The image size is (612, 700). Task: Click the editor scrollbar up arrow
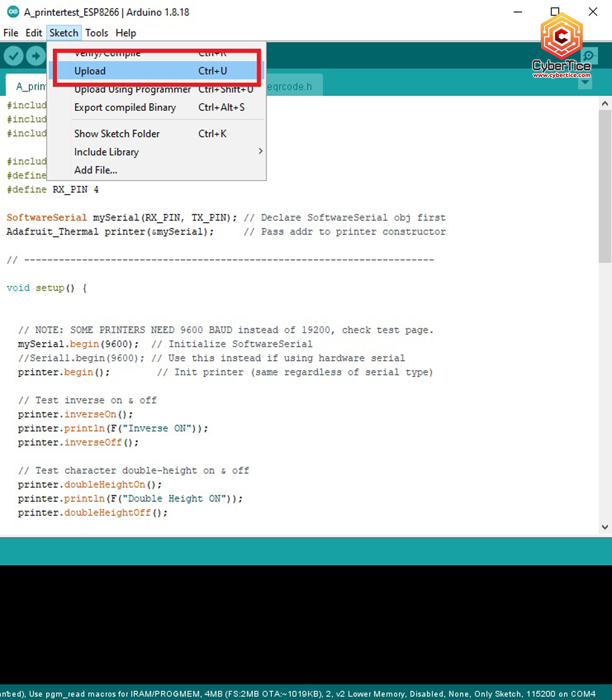pos(605,104)
